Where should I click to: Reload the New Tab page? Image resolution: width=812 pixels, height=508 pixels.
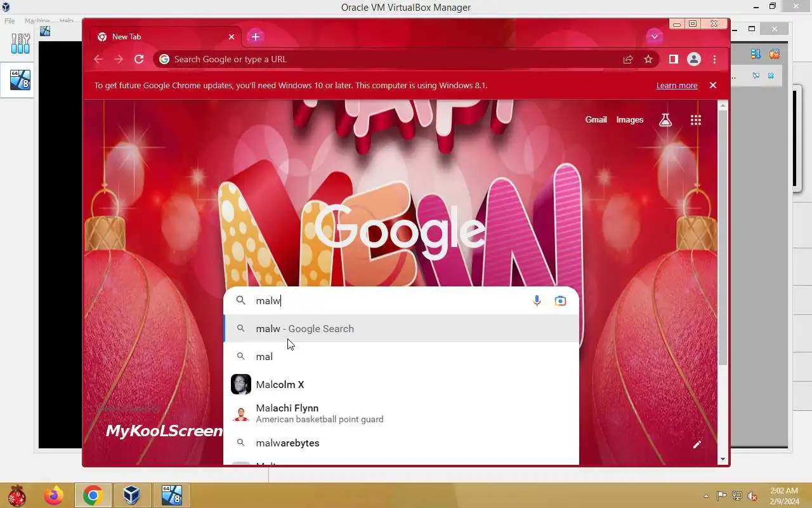pos(139,59)
